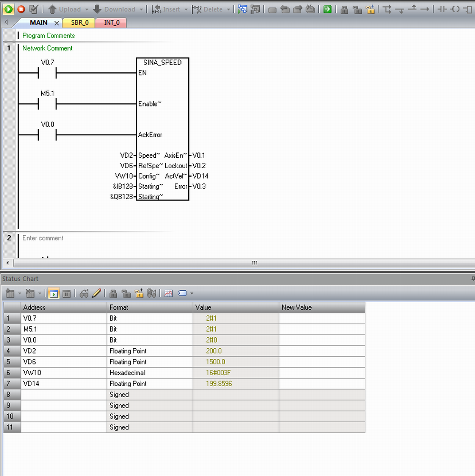Switch to the SBR_0 tab
Image resolution: width=475 pixels, height=476 pixels.
pos(79,23)
